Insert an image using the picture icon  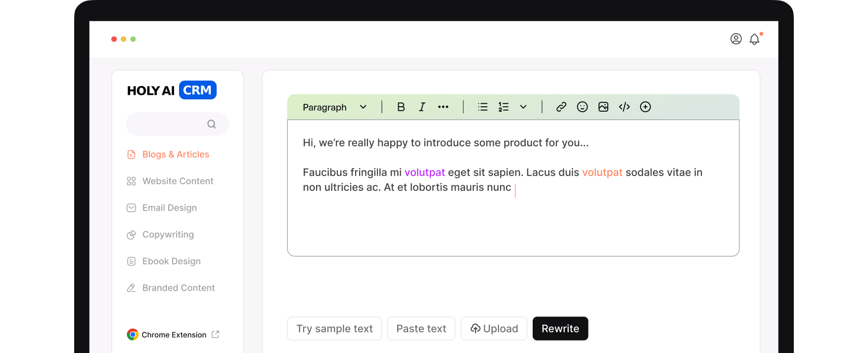click(603, 107)
